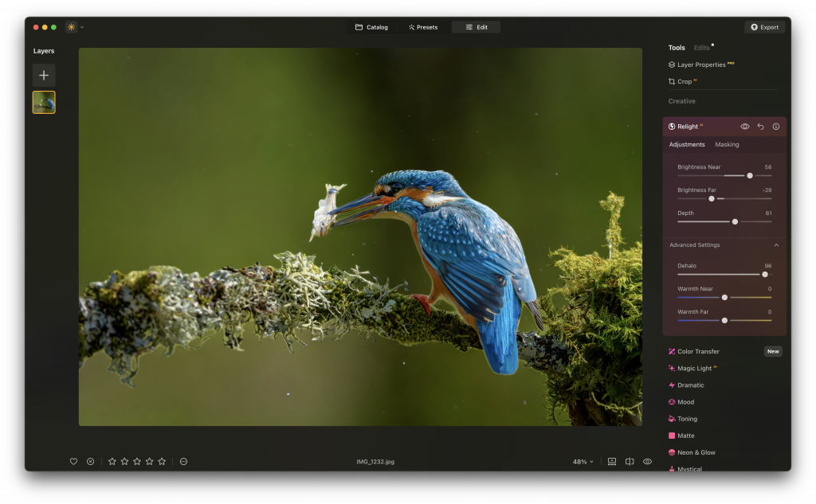Click the Depth value 61
816x504 pixels.
[x=769, y=213]
